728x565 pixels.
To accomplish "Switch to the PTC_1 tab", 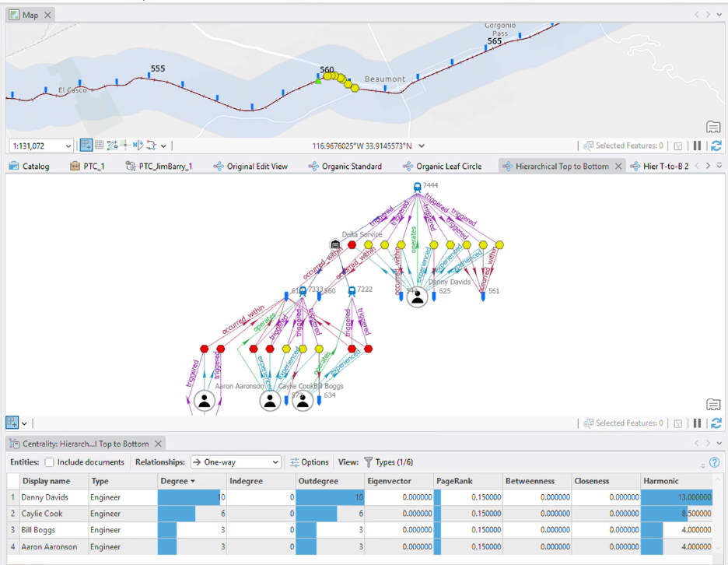I will pyautogui.click(x=87, y=166).
